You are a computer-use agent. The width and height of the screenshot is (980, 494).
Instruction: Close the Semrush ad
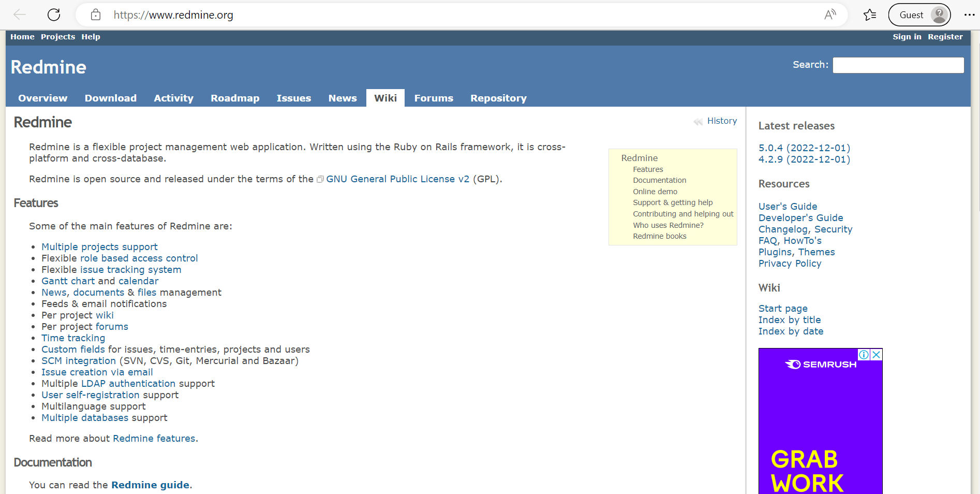pyautogui.click(x=876, y=355)
